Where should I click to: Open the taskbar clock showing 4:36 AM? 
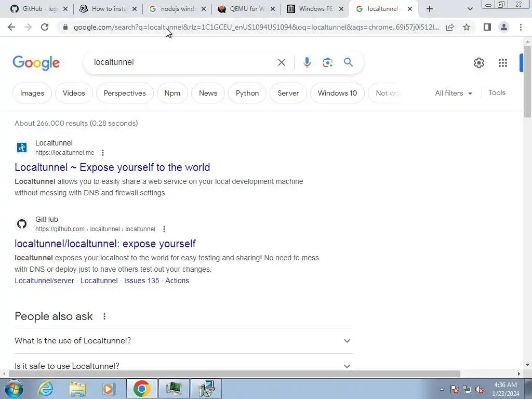(x=506, y=389)
